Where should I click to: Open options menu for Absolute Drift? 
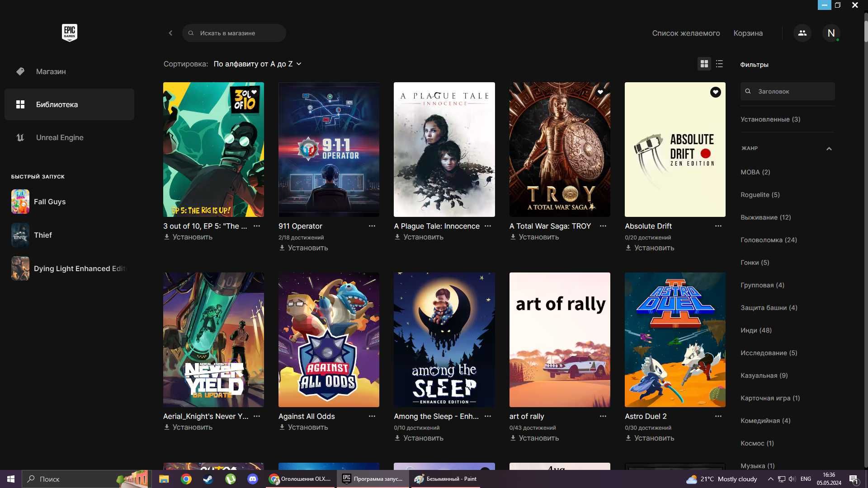(x=718, y=226)
